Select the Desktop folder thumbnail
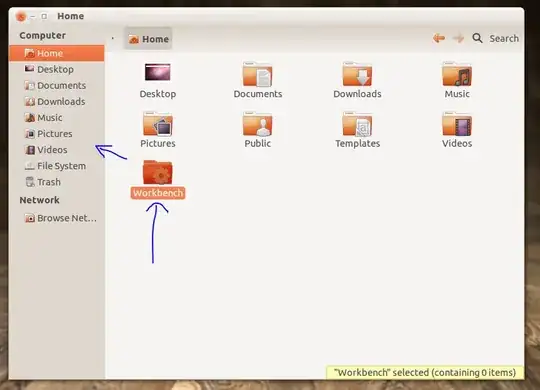540x390 pixels. [158, 72]
